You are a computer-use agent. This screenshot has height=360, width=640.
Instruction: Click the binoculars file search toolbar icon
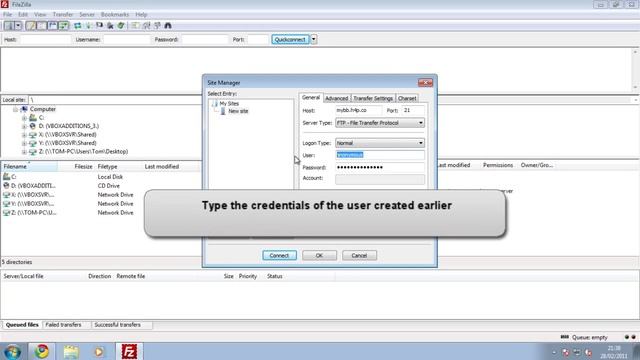[x=168, y=26]
